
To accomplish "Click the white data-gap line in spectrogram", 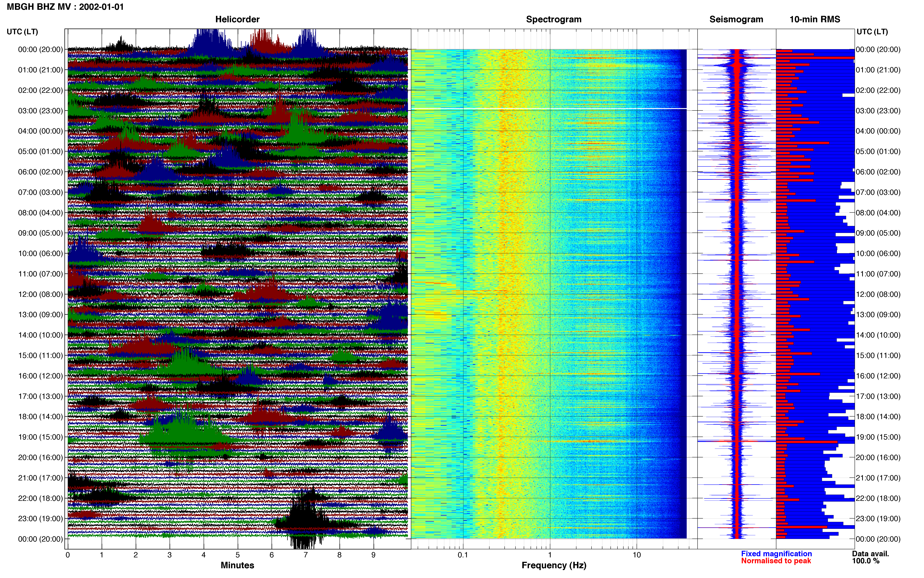I will [549, 109].
